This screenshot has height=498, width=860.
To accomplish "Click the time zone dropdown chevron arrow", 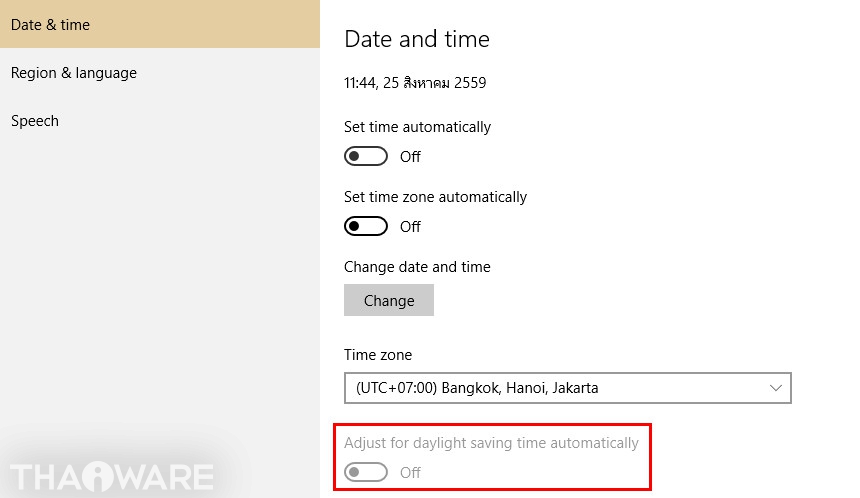I will [776, 388].
